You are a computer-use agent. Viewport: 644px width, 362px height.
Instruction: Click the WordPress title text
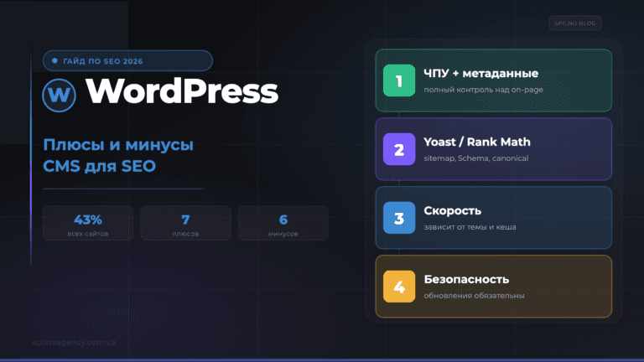coord(182,91)
